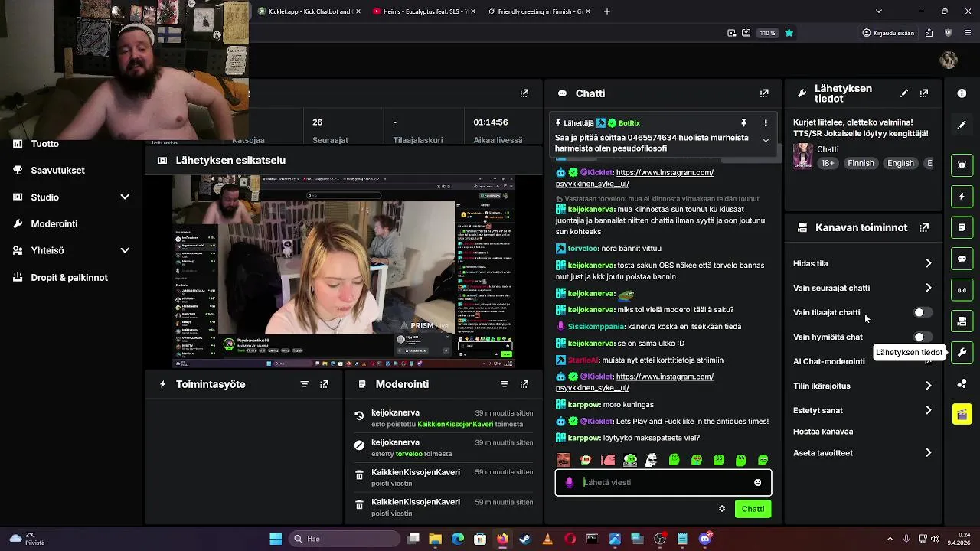Switch to Friendly greeting in Finnish tab
The height and width of the screenshot is (551, 980).
point(537,11)
